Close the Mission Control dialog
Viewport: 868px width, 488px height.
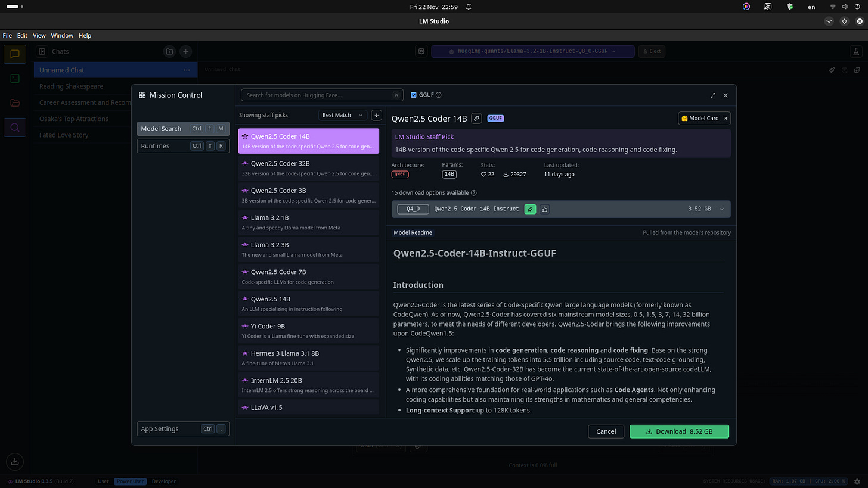(726, 95)
